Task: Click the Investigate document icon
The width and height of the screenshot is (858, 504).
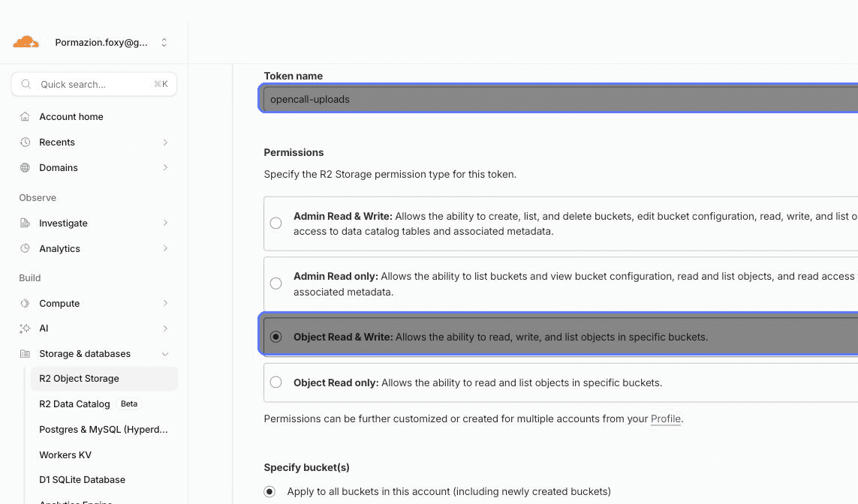Action: click(x=25, y=223)
